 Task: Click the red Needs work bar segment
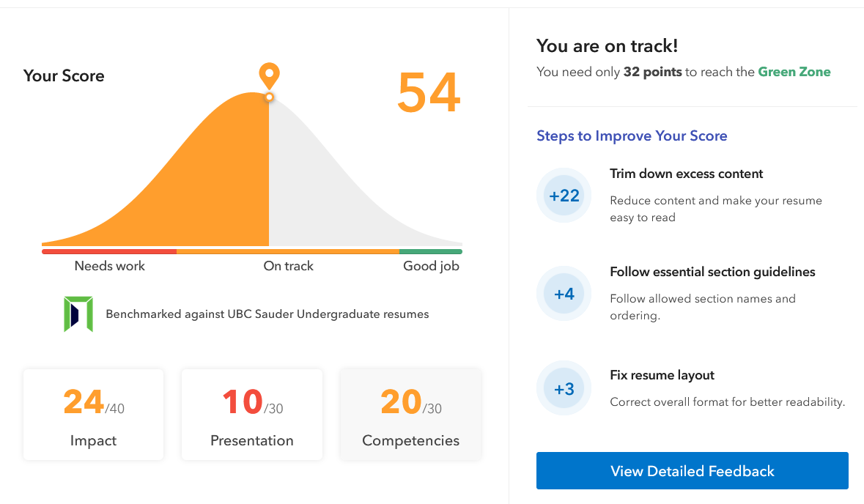click(109, 252)
